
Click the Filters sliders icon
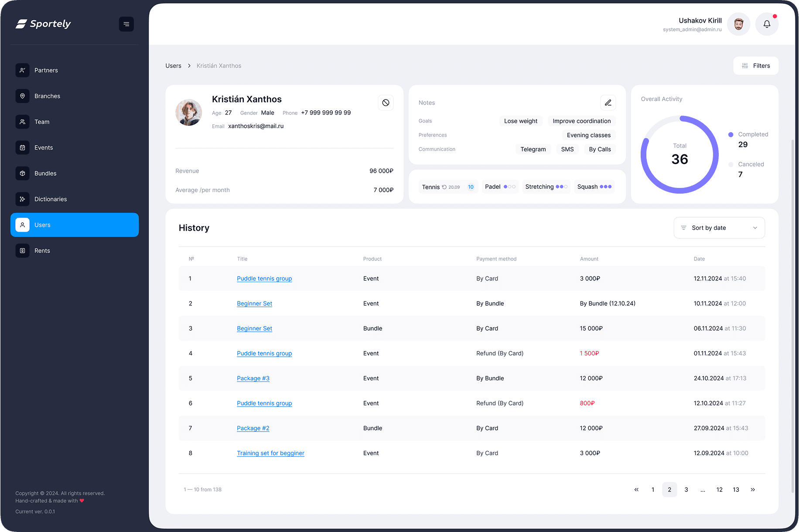click(x=745, y=66)
